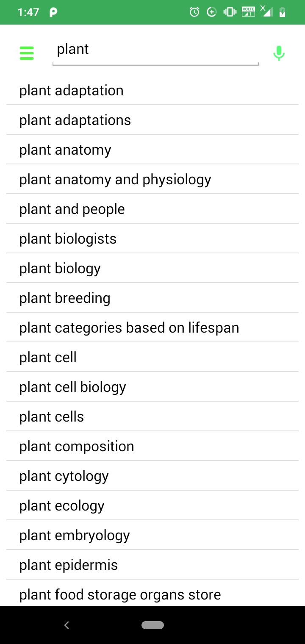Select suggestion 'plant anatomy and physiology'
Viewport: 305px width, 644px height.
pos(152,179)
